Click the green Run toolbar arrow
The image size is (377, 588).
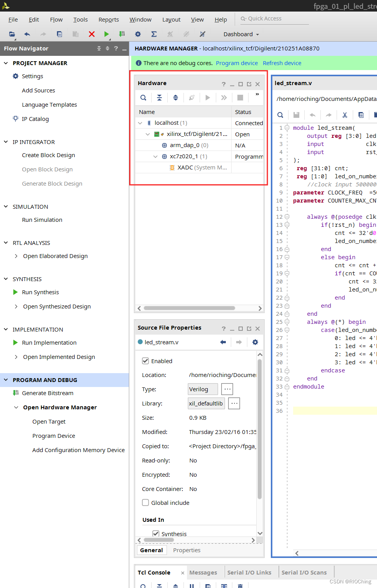107,34
